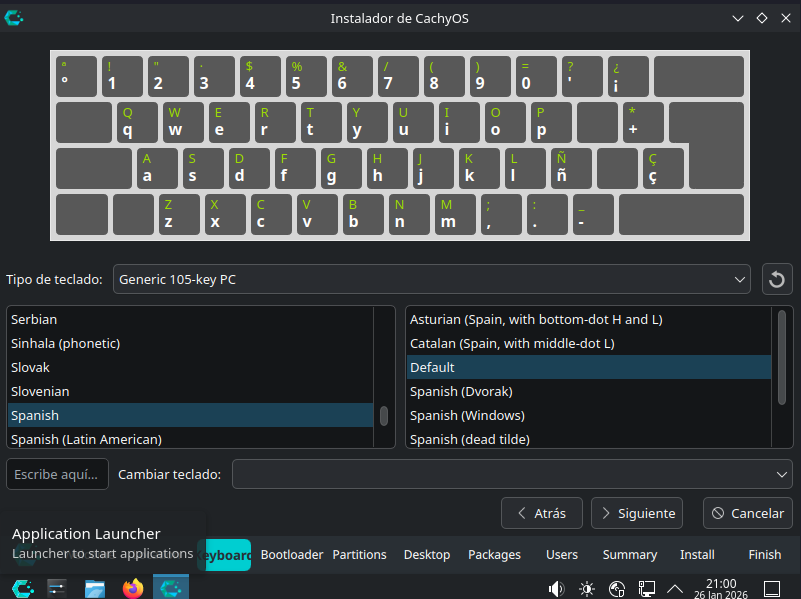This screenshot has width=801, height=599.
Task: Open the CachyOS application launcher
Action: tap(20, 588)
